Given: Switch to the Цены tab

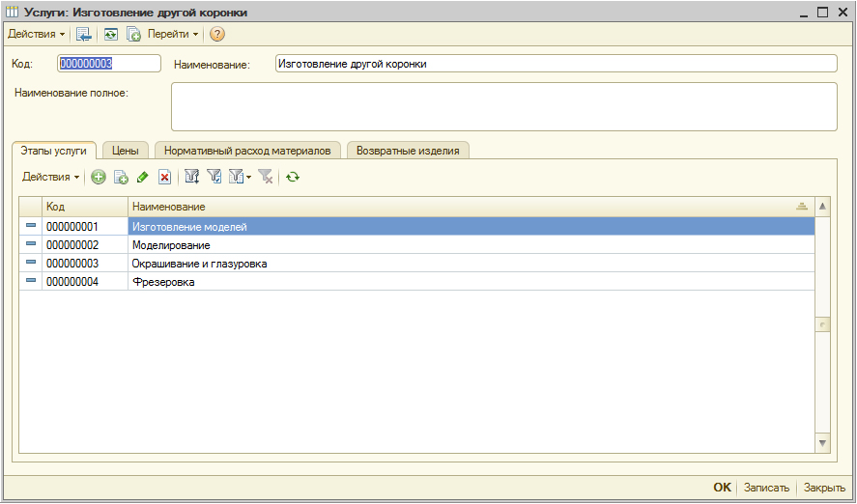Looking at the screenshot, I should (x=126, y=151).
